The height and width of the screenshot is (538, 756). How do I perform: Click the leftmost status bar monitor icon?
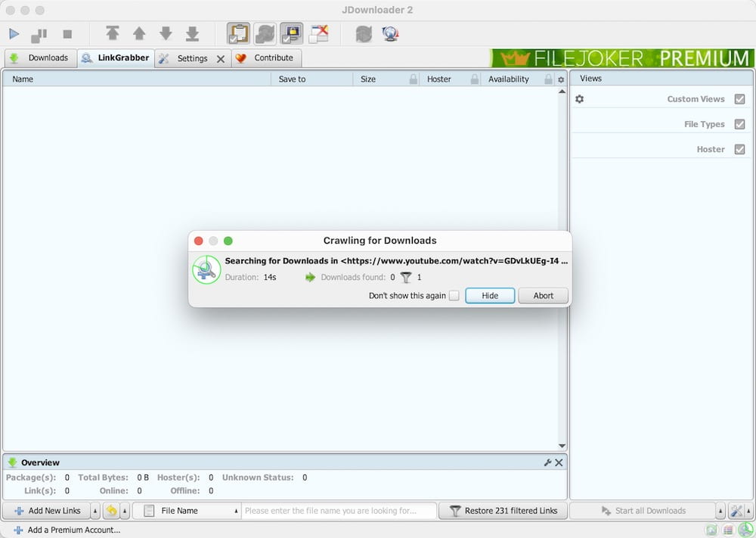coord(711,530)
